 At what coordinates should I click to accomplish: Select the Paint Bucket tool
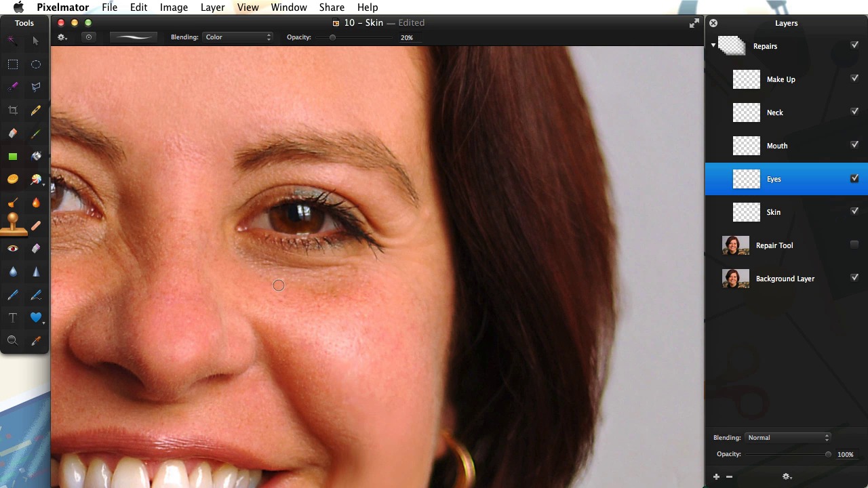tap(35, 157)
